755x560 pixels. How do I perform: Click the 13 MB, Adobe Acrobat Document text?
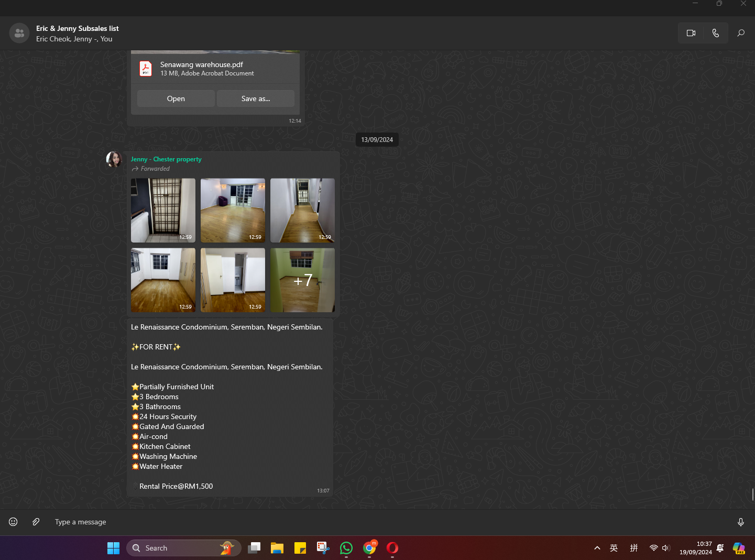click(x=207, y=73)
